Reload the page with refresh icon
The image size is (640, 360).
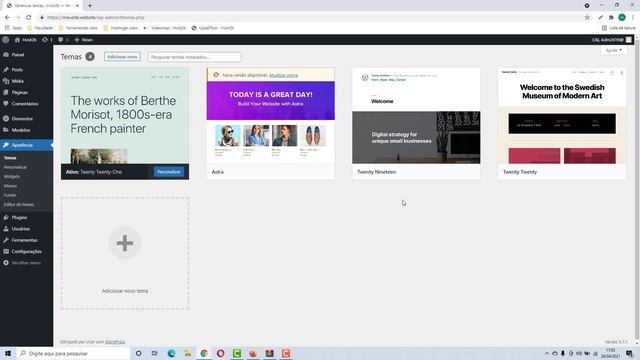[x=29, y=18]
